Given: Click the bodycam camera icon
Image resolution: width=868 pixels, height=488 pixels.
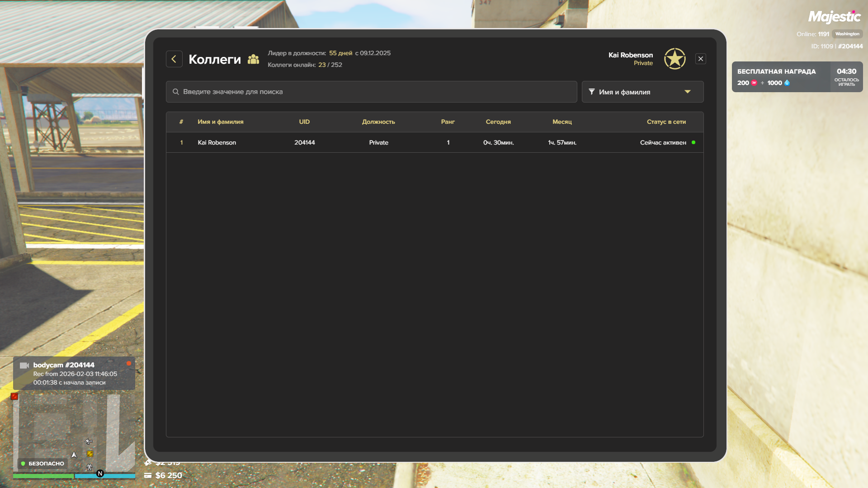Looking at the screenshot, I should click(x=24, y=365).
